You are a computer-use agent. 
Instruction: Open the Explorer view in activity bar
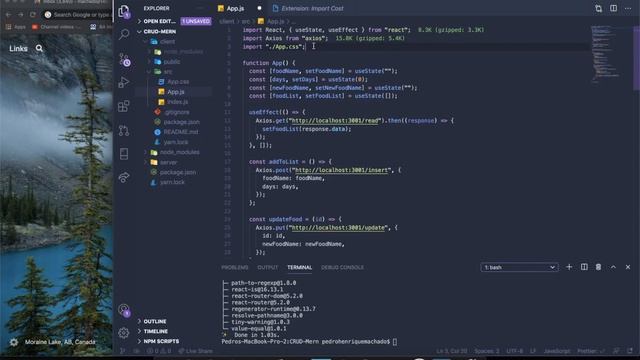124,11
